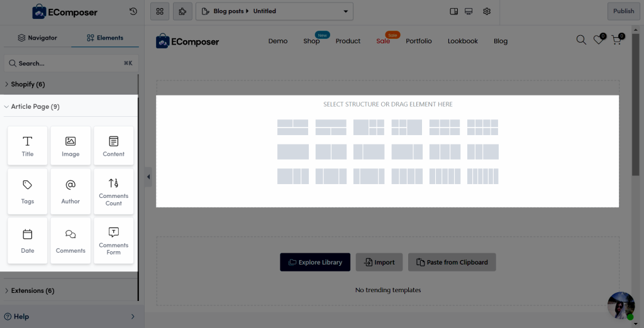Open the settings gear icon
The height and width of the screenshot is (328, 644).
[487, 11]
